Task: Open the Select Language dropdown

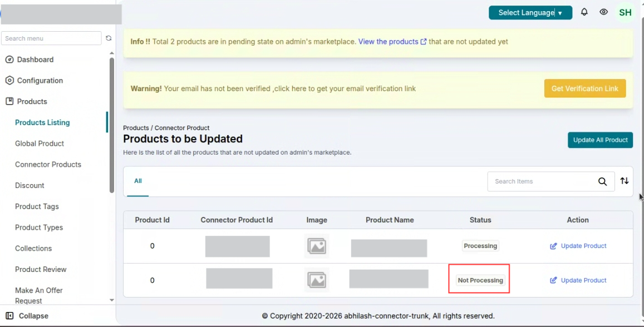Action: point(530,13)
